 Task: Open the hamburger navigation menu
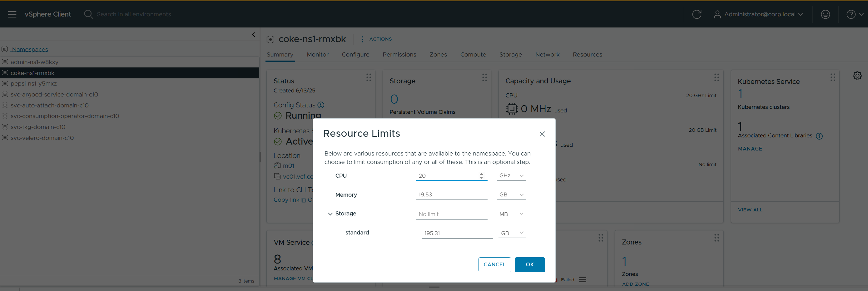tap(12, 14)
